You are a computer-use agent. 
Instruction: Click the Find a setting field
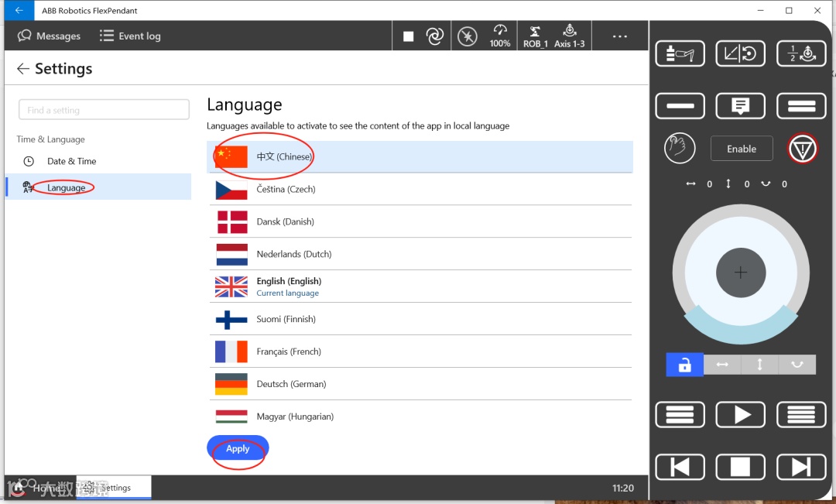point(104,110)
